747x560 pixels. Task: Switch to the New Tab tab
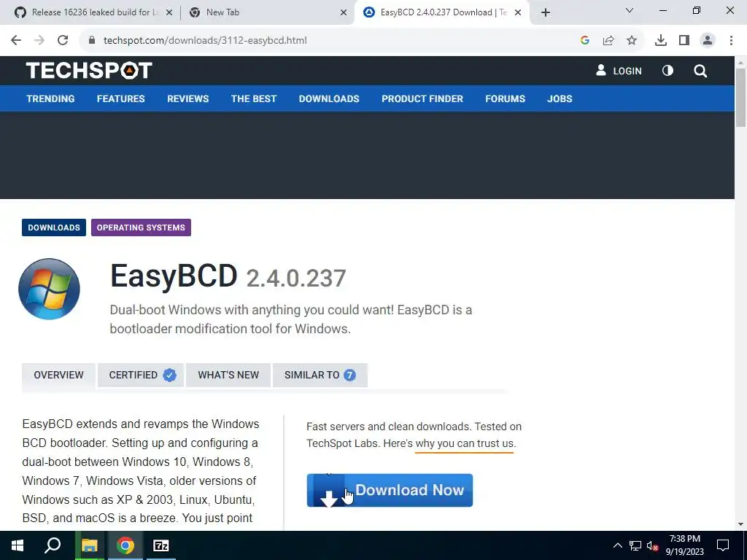[267, 12]
